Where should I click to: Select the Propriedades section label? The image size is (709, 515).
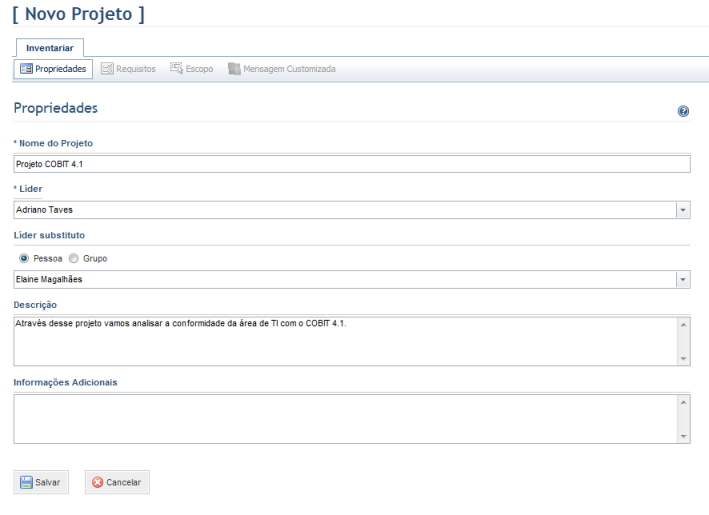tap(61, 69)
